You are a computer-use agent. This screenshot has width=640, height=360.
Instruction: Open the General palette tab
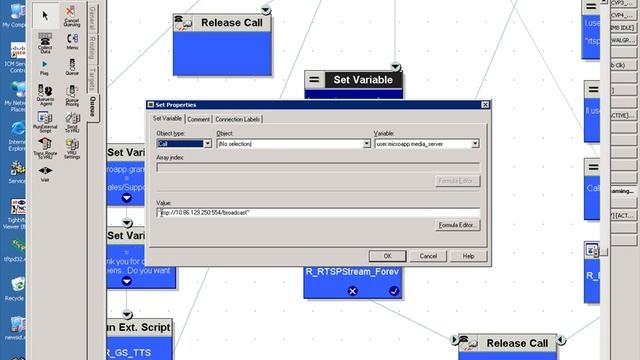point(92,18)
